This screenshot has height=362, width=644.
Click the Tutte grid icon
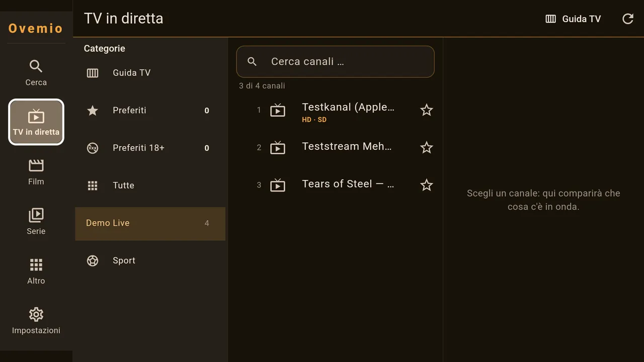coord(93,186)
